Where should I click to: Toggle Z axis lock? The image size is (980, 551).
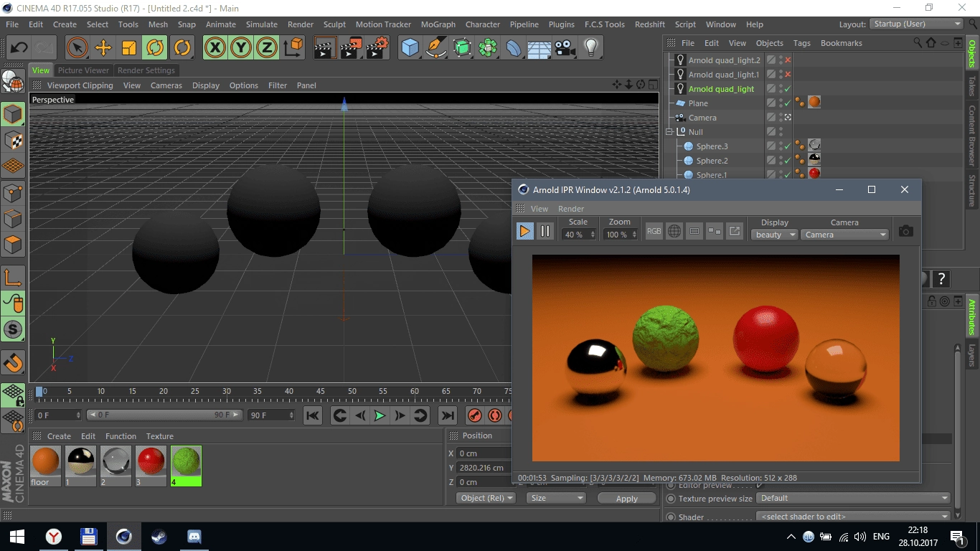(x=267, y=48)
